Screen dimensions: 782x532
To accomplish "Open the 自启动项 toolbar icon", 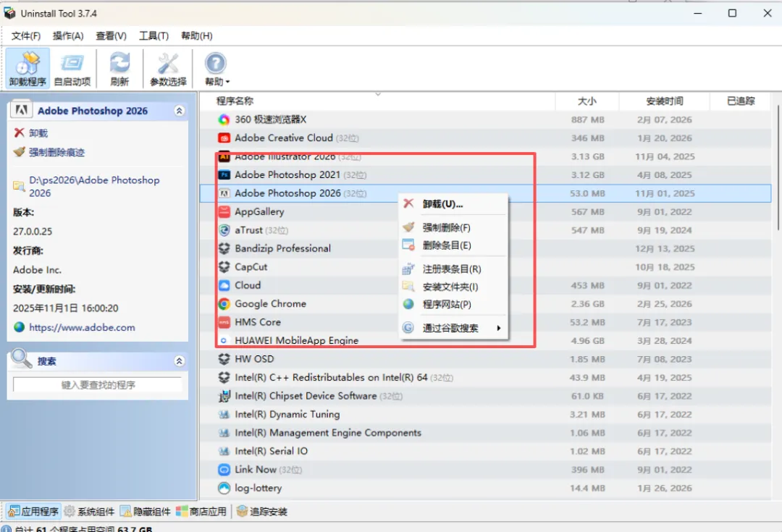I will pos(72,68).
